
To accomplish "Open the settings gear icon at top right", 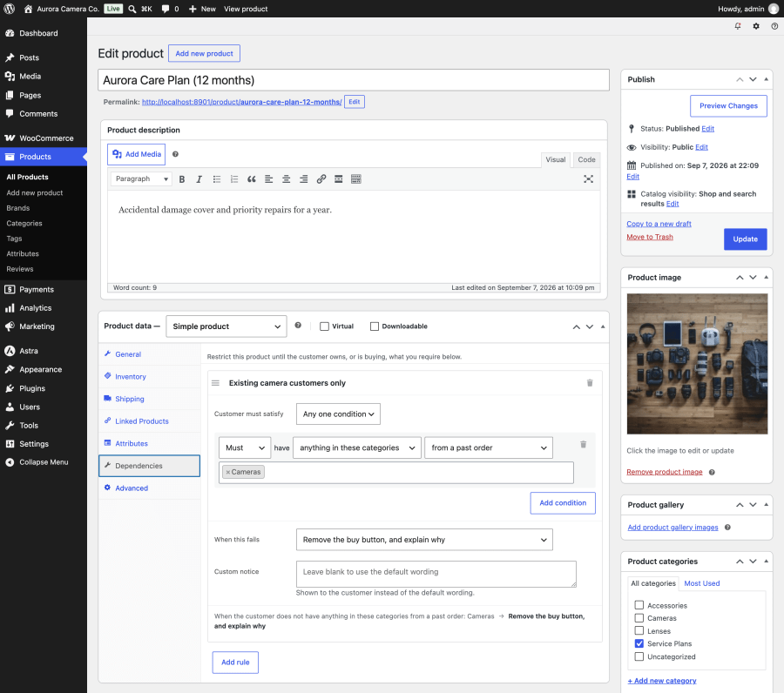I will tap(756, 26).
